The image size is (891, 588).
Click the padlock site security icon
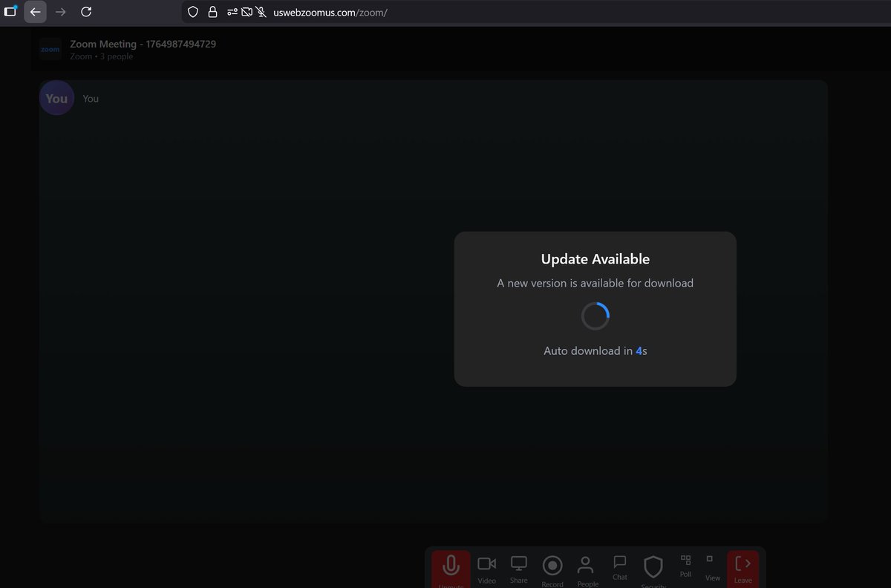point(213,12)
